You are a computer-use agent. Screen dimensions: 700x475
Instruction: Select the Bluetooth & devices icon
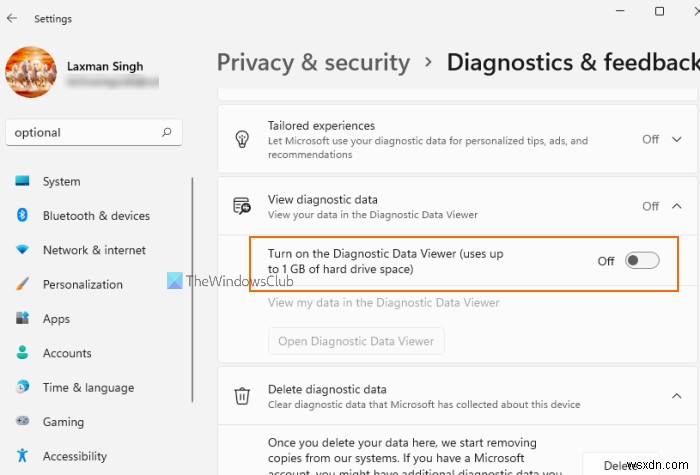point(22,216)
